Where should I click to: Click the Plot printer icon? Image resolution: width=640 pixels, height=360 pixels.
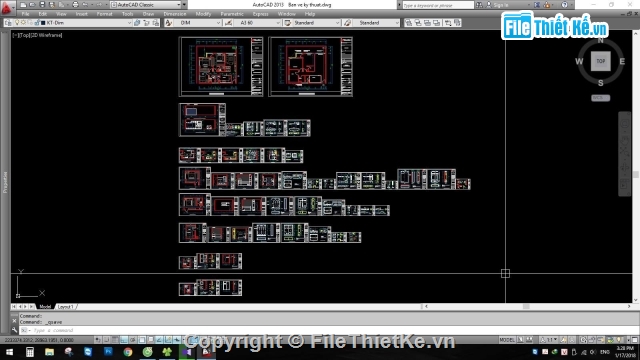(75, 5)
